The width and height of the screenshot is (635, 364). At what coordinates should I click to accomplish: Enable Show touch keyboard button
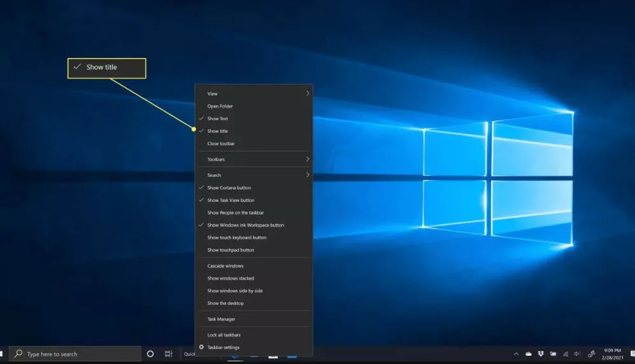coord(254,238)
